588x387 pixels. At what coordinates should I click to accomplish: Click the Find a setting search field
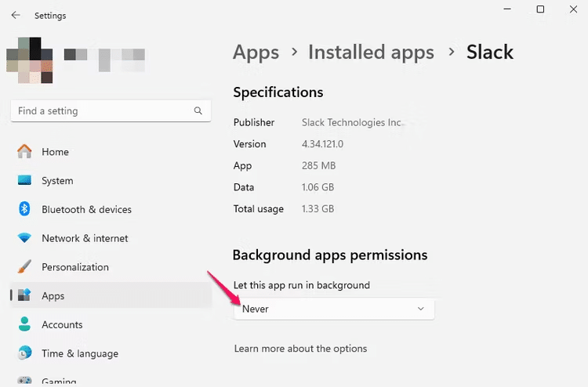(x=102, y=111)
